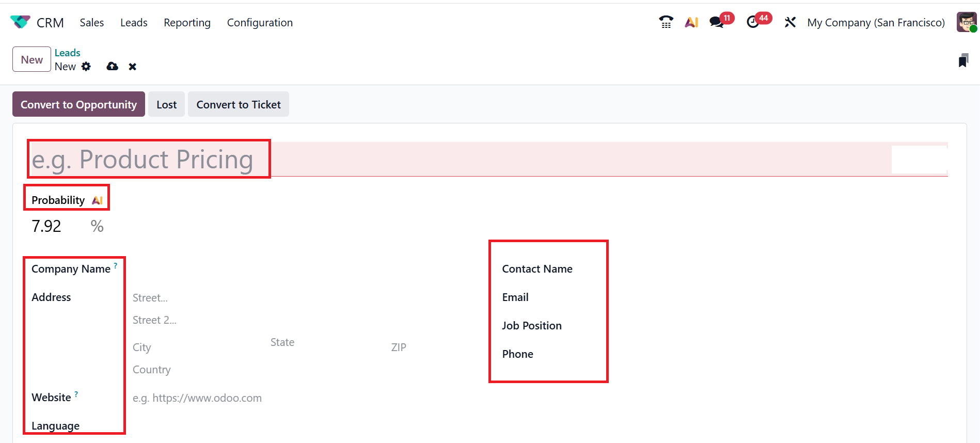Click the wrench and screwdriver tools icon
This screenshot has height=443, width=980.
[x=790, y=22]
